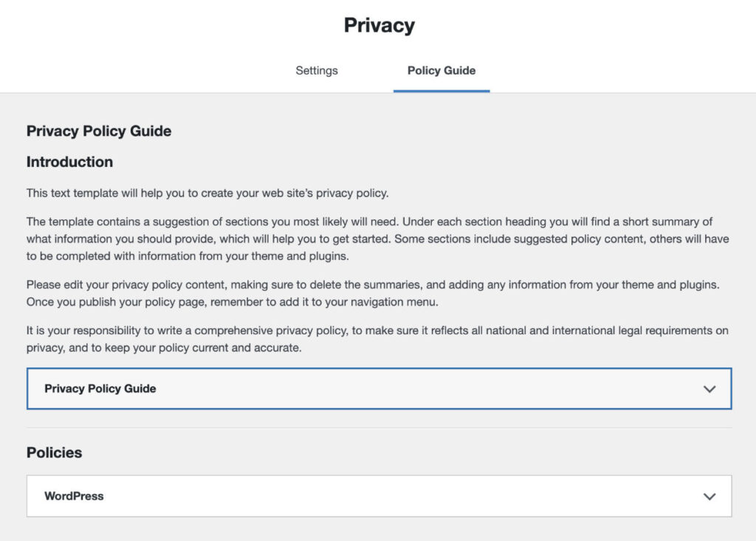Image resolution: width=756 pixels, height=541 pixels.
Task: Select the disclosure arrow in the highlighted accordion
Action: pyautogui.click(x=709, y=389)
